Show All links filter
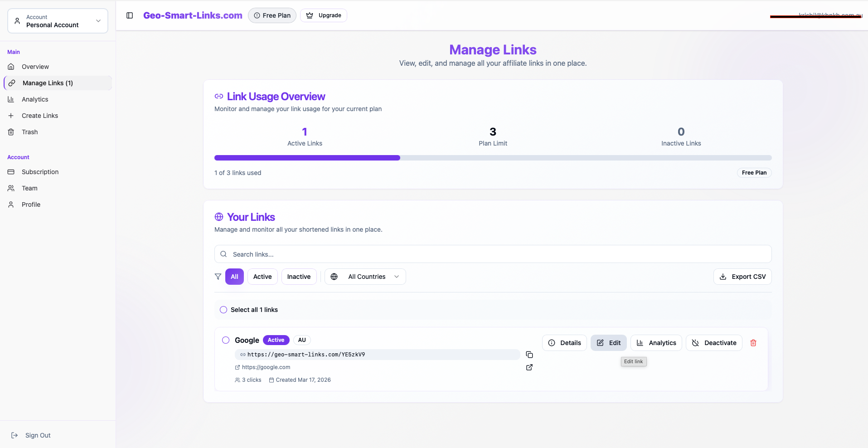 pyautogui.click(x=234, y=277)
